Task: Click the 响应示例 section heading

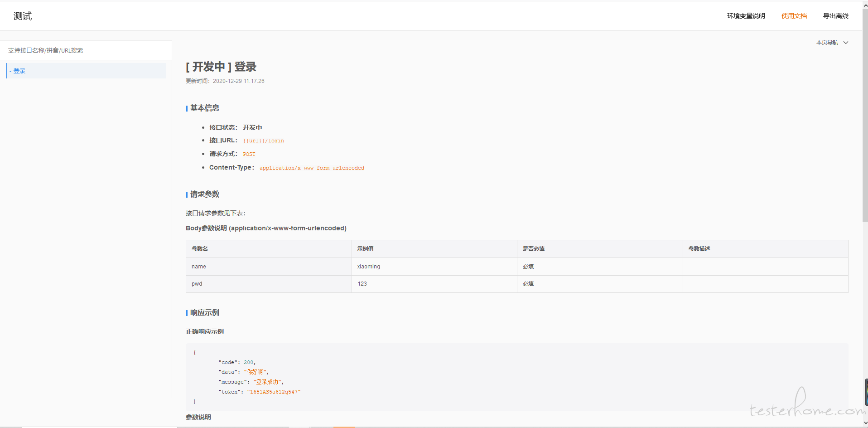Action: (204, 312)
